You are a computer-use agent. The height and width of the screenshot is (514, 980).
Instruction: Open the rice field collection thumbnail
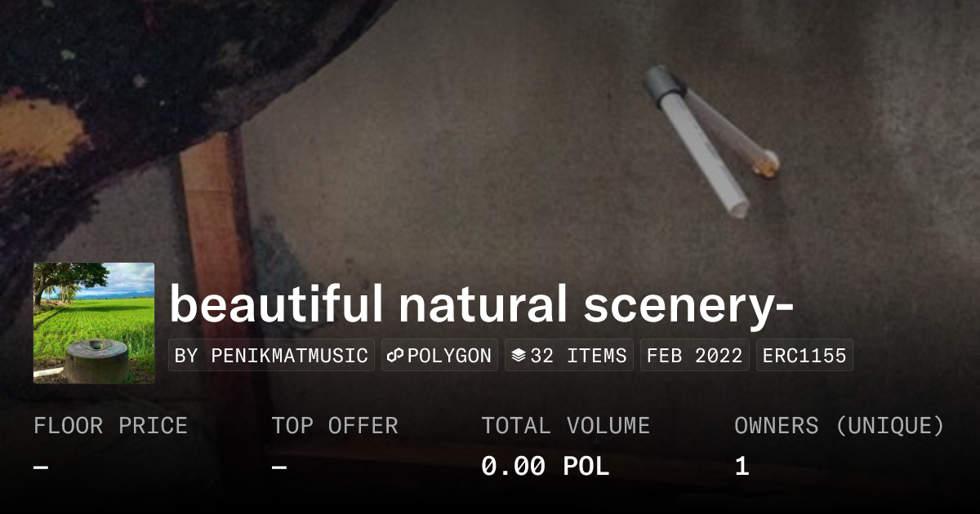94,323
